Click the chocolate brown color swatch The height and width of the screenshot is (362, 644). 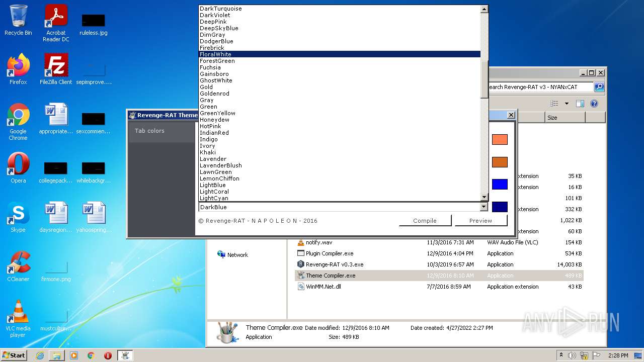(x=500, y=162)
